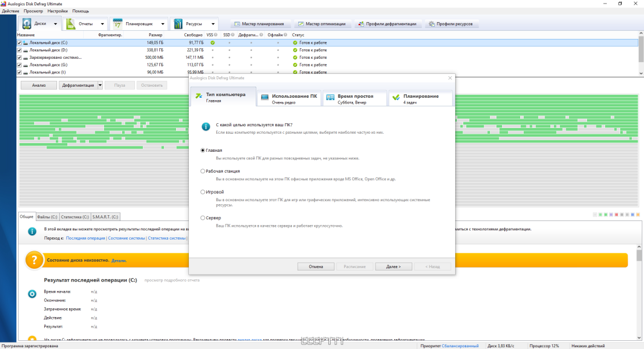Screen dimensions: 644x349
Task: Click Далее > in the wizard
Action: click(393, 266)
